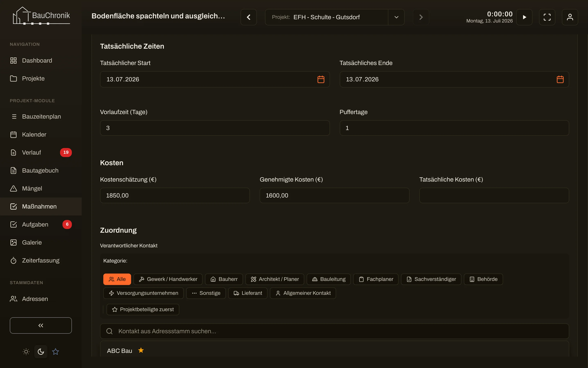The image size is (588, 368).
Task: Open the Aufgaben module
Action: (41, 224)
